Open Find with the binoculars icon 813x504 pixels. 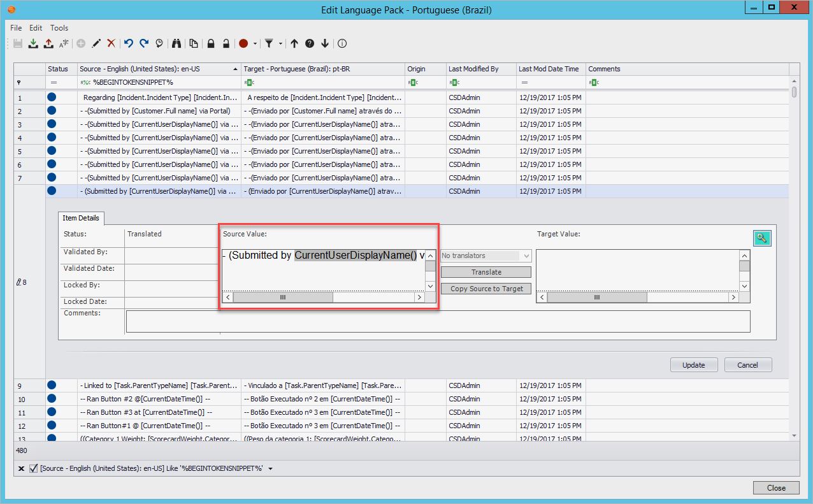point(177,43)
